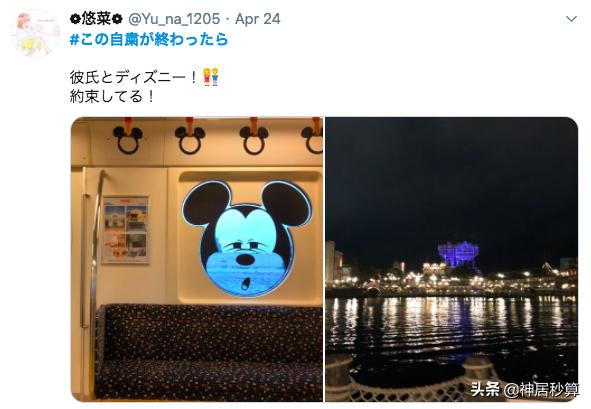Open the 悠菜 profile avatar picture

36,34
